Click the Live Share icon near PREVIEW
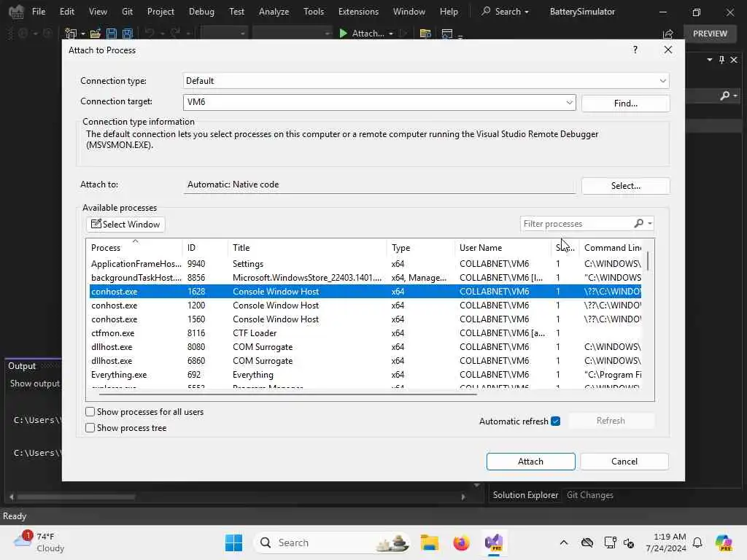This screenshot has height=560, width=747. [x=668, y=34]
